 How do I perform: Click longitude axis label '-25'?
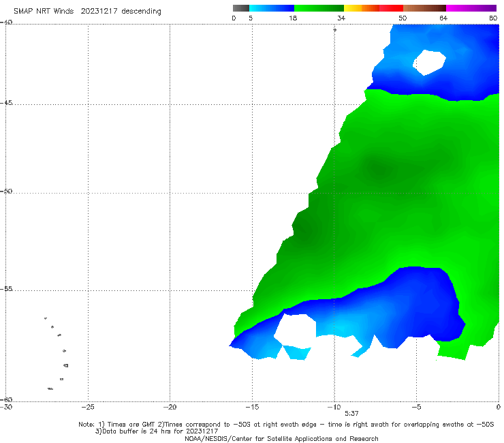pyautogui.click(x=88, y=407)
